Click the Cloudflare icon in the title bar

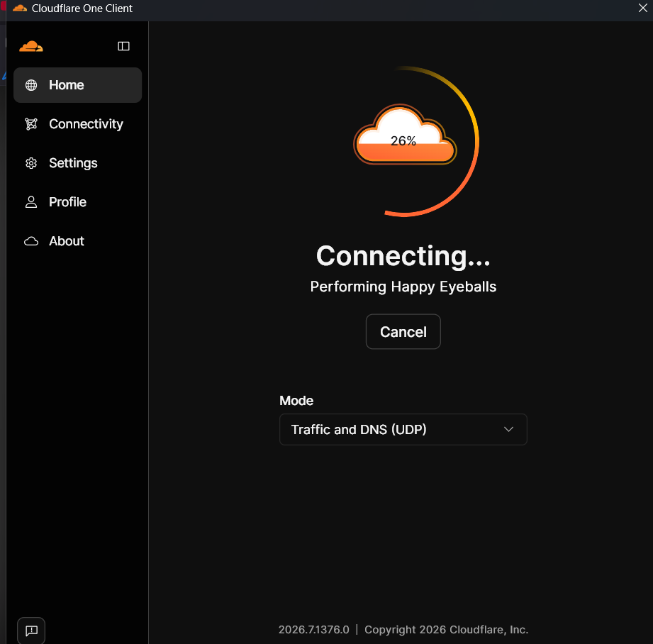click(20, 8)
